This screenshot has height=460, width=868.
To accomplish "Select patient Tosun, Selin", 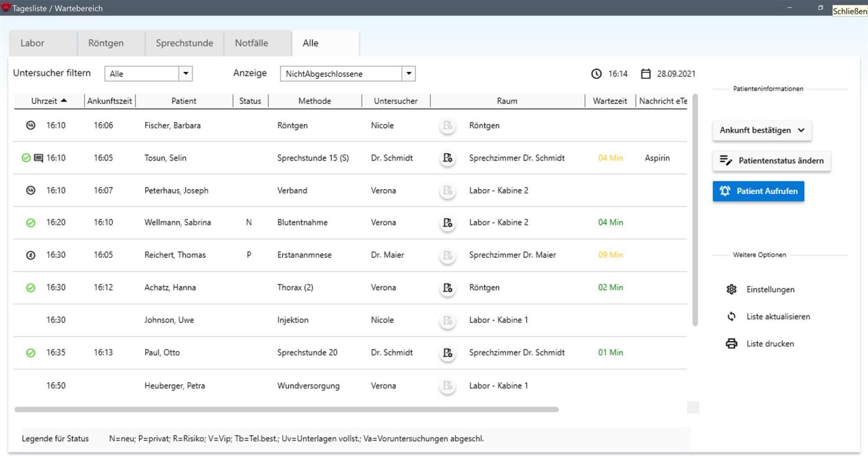I will [x=166, y=158].
